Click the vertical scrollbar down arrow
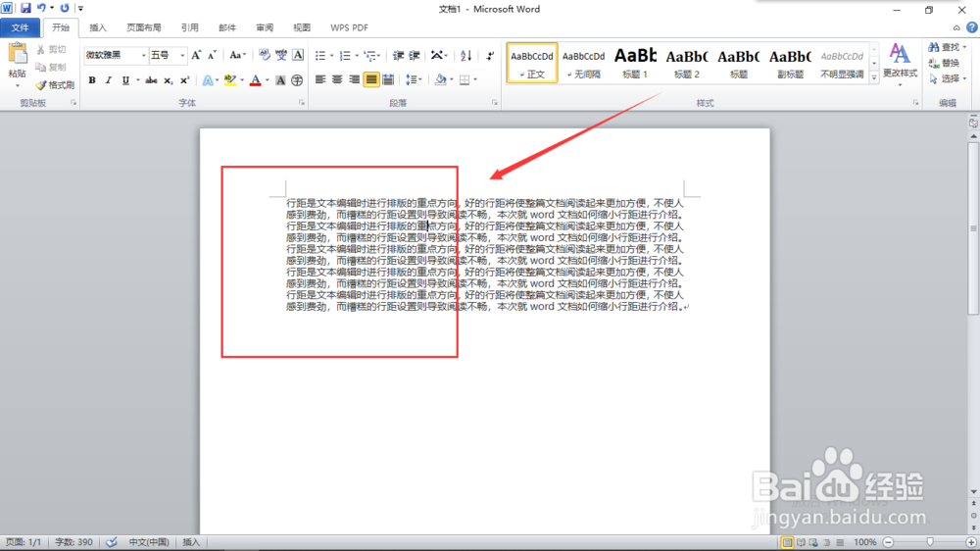 pos(974,491)
